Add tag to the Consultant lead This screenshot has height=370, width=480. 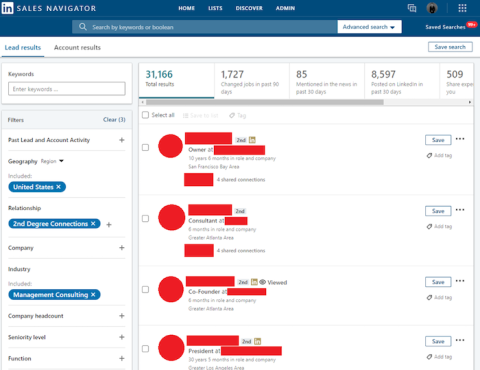point(439,226)
